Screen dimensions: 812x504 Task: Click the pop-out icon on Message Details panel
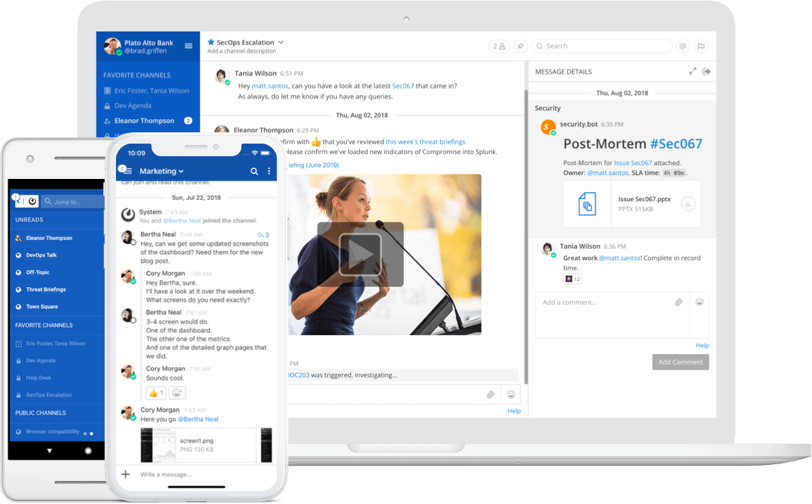coord(707,71)
